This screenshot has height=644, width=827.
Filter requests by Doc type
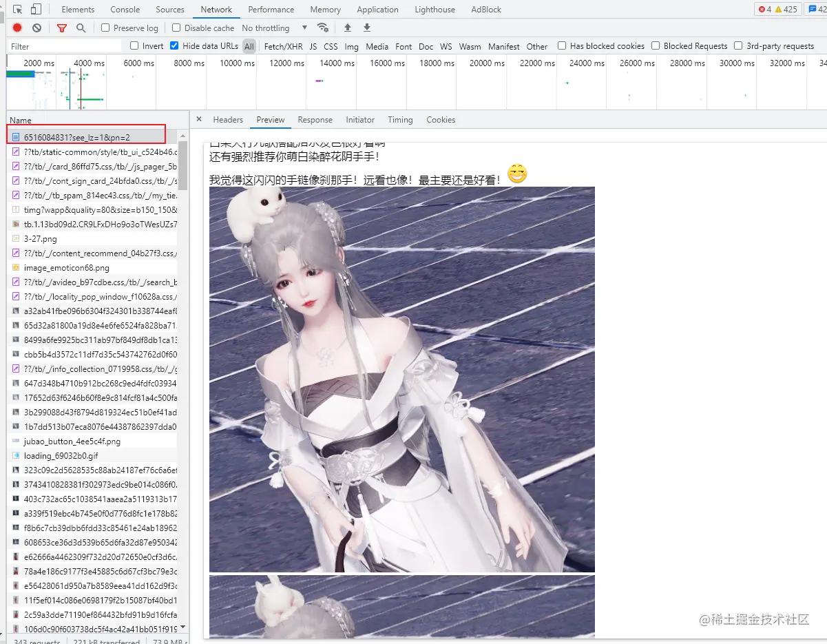click(426, 46)
